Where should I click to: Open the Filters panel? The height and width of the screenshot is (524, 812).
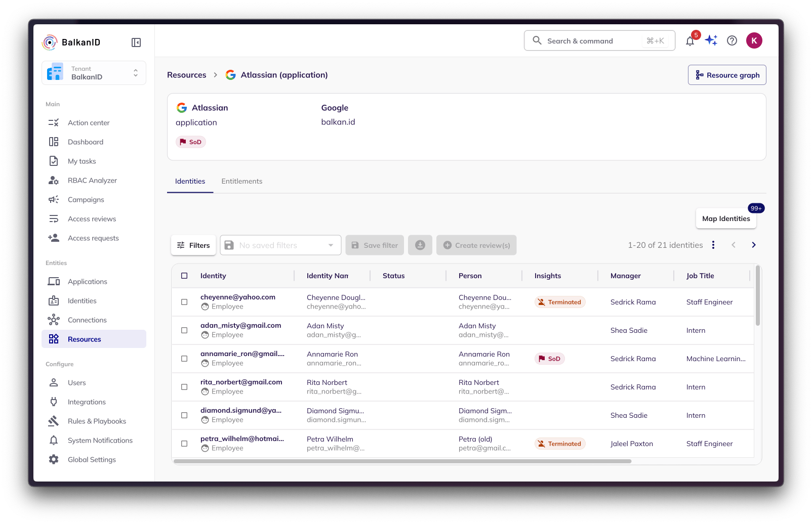pyautogui.click(x=193, y=245)
